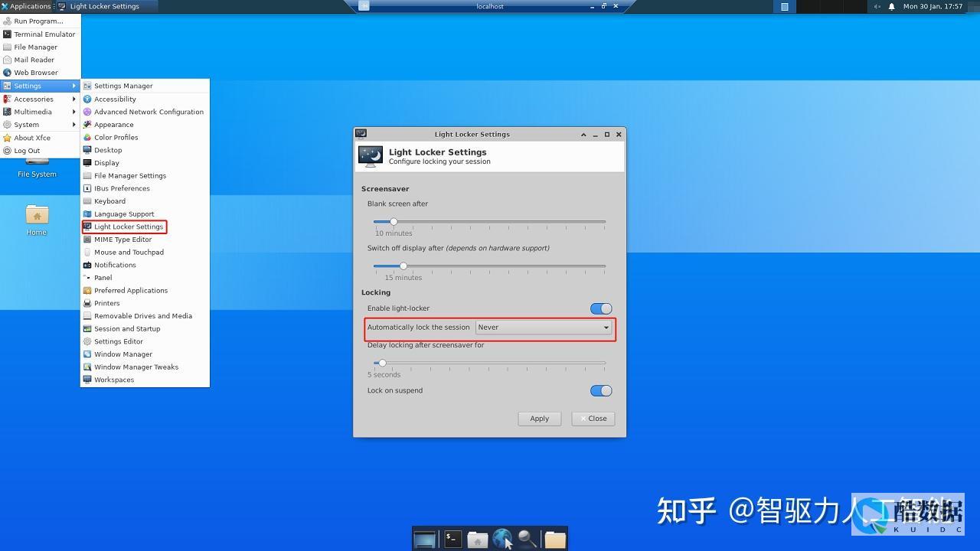Close the Light Locker Settings window

[619, 134]
